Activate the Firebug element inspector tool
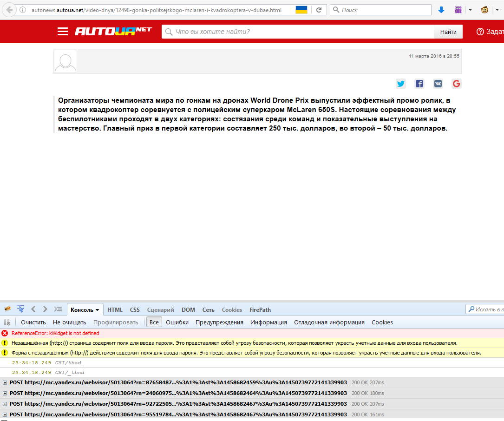 (x=20, y=309)
